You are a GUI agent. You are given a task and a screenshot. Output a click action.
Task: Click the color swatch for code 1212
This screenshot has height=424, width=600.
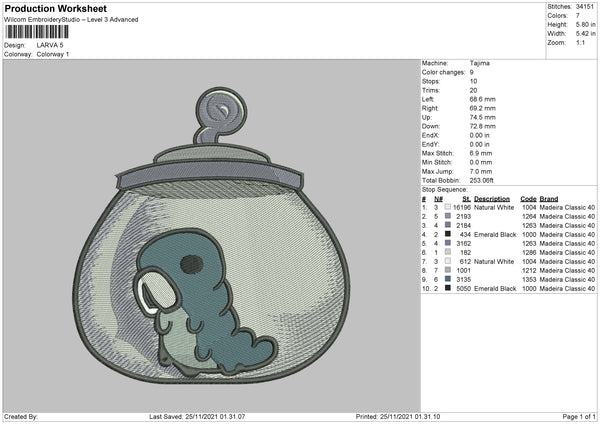(x=447, y=270)
